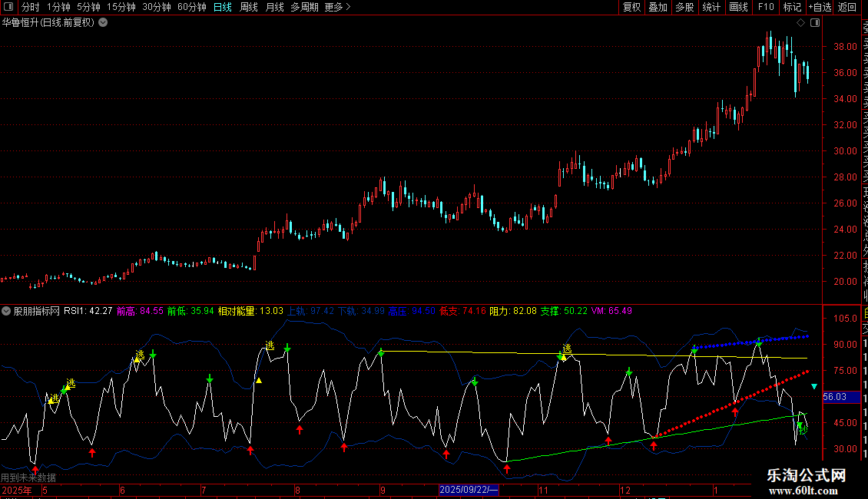
Task: Open the F10 company info
Action: point(766,8)
